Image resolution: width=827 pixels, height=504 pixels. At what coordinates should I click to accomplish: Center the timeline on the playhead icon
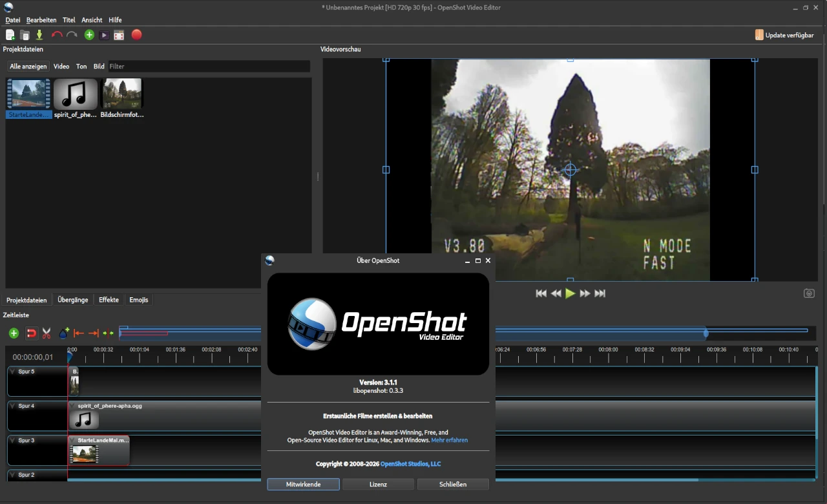click(x=108, y=333)
